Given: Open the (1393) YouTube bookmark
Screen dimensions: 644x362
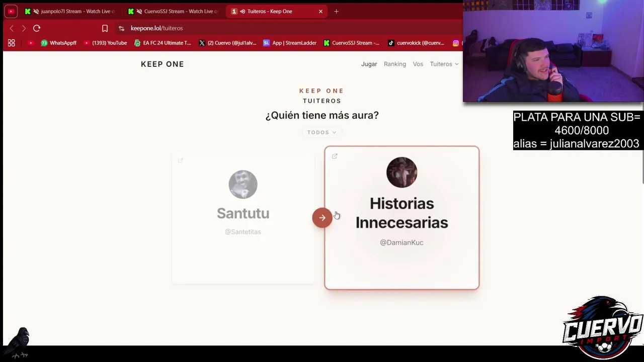Looking at the screenshot, I should click(x=105, y=43).
